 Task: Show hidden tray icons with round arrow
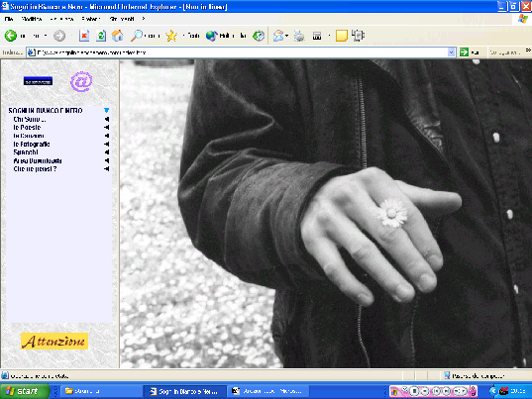(493, 391)
